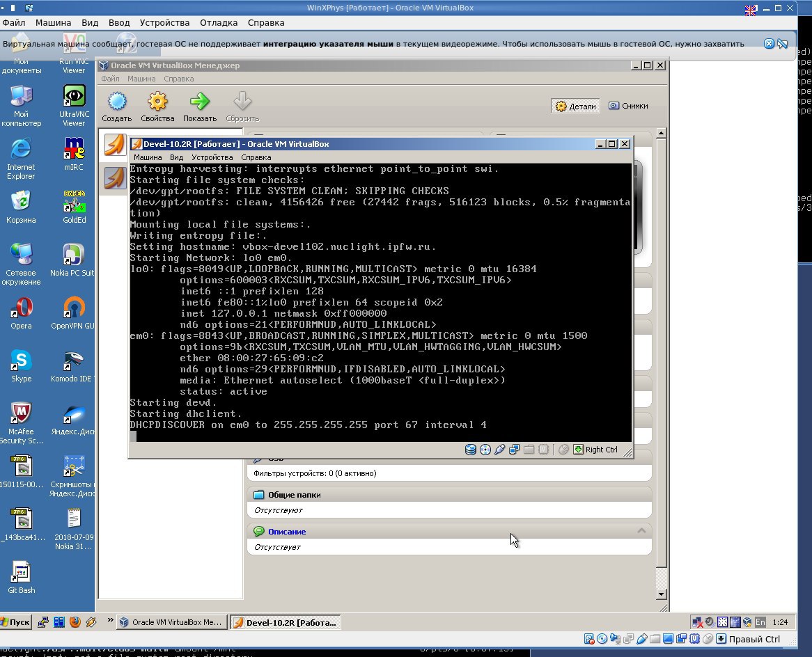Click the 1:24 taskbar clock
The height and width of the screenshot is (657, 812).
[780, 622]
